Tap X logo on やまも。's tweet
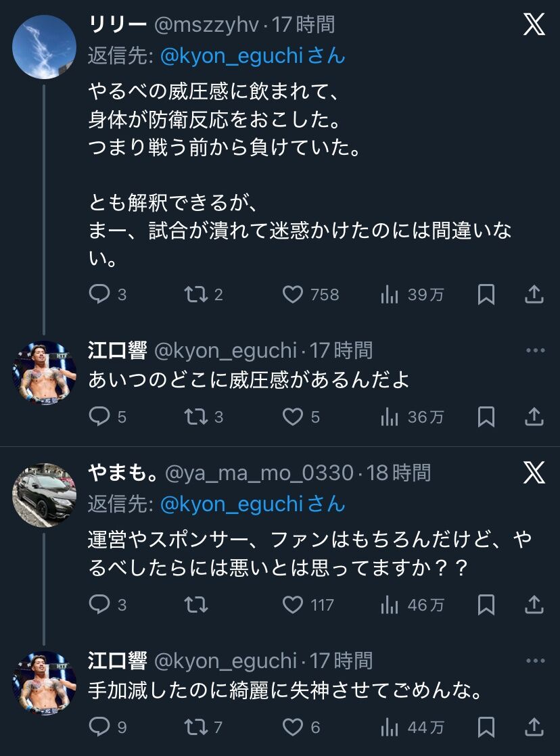 (x=534, y=473)
